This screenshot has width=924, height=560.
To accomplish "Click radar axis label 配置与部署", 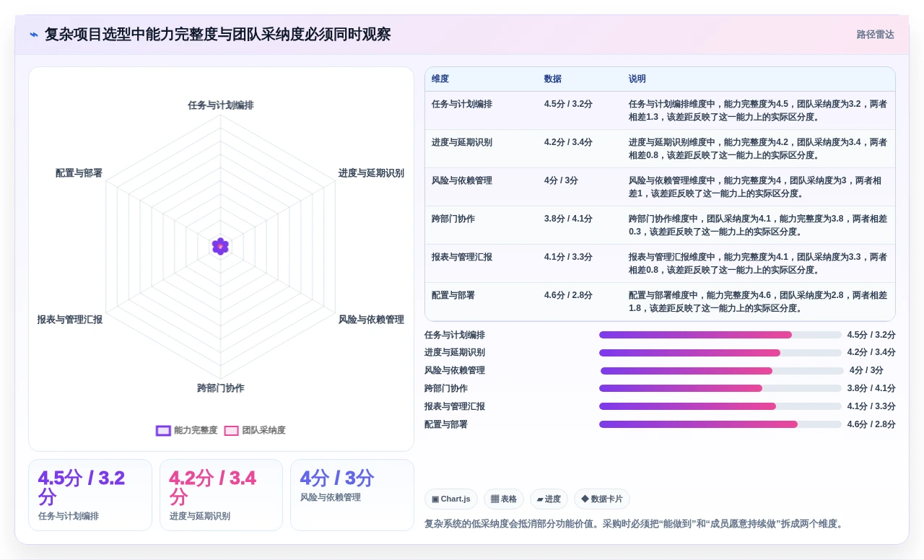I will (x=79, y=173).
